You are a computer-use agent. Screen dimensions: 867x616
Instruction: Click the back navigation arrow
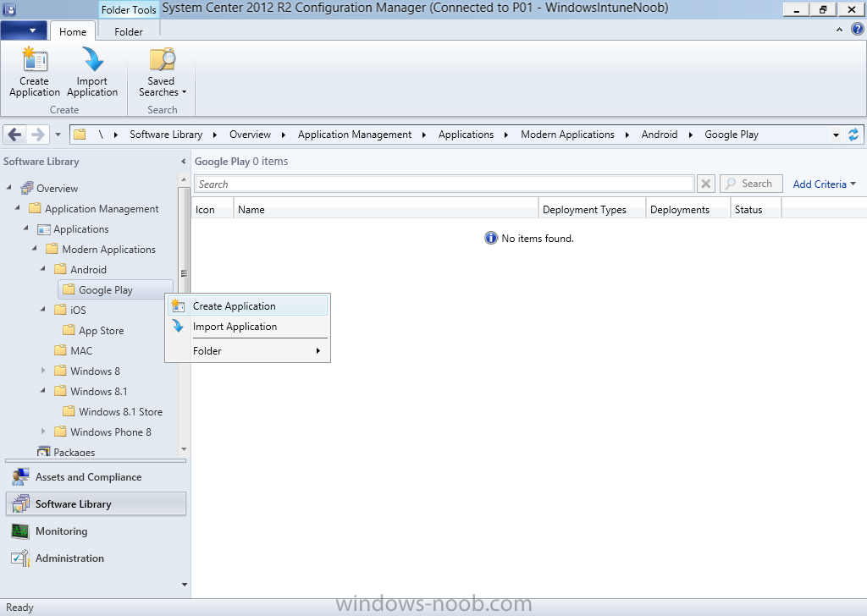coord(15,135)
